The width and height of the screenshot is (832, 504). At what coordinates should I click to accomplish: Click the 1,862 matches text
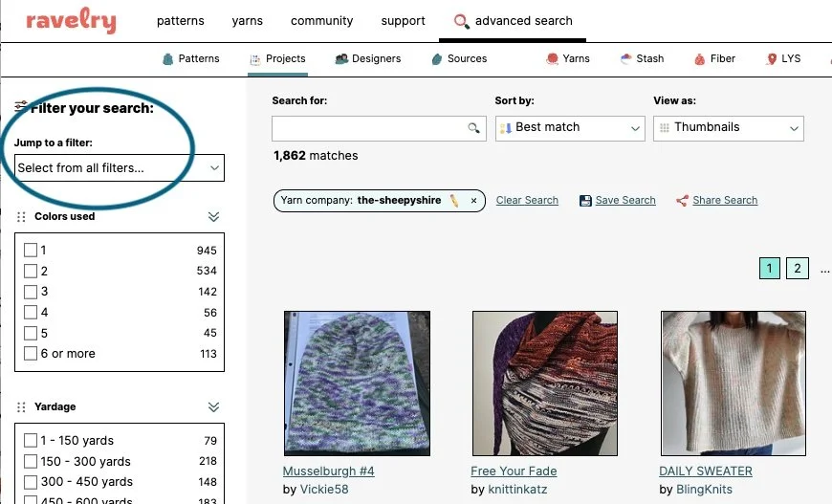point(316,156)
